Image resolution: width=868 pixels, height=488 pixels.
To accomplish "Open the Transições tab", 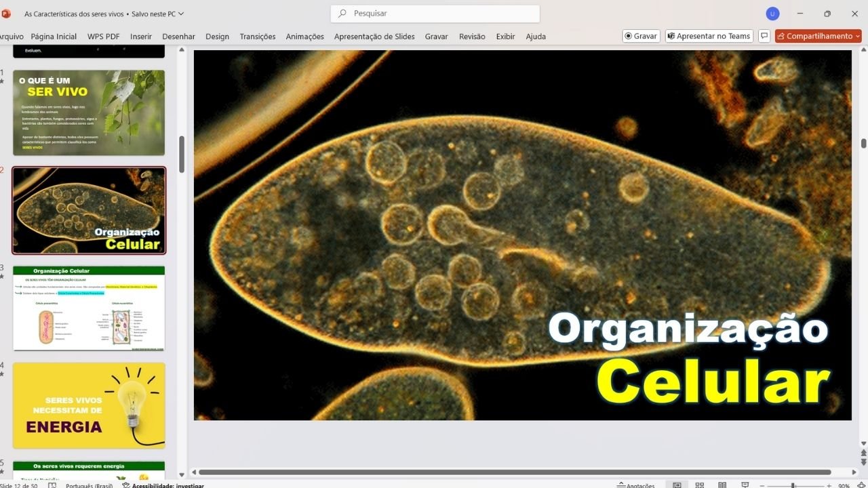I will (x=258, y=37).
